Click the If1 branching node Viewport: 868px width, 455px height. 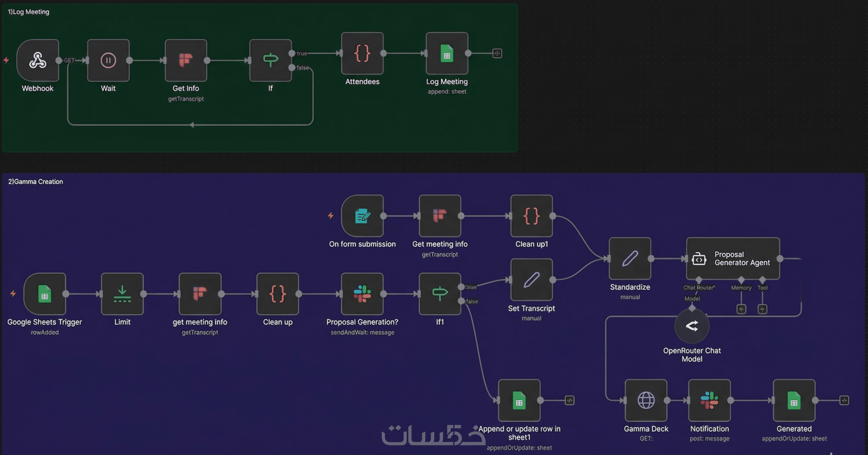[440, 294]
